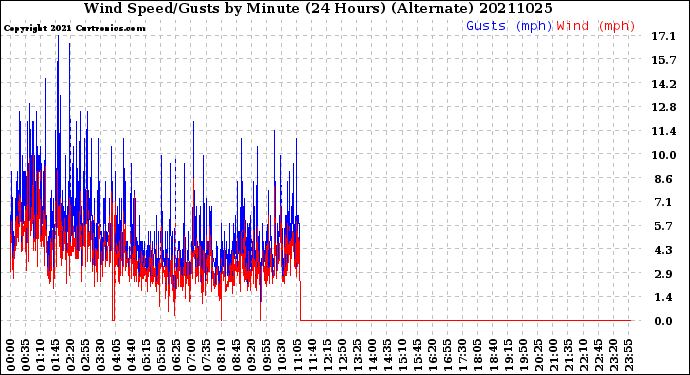This screenshot has width=690, height=375.
Task: Click the 12:15 time axis label
Action: coord(327,355)
